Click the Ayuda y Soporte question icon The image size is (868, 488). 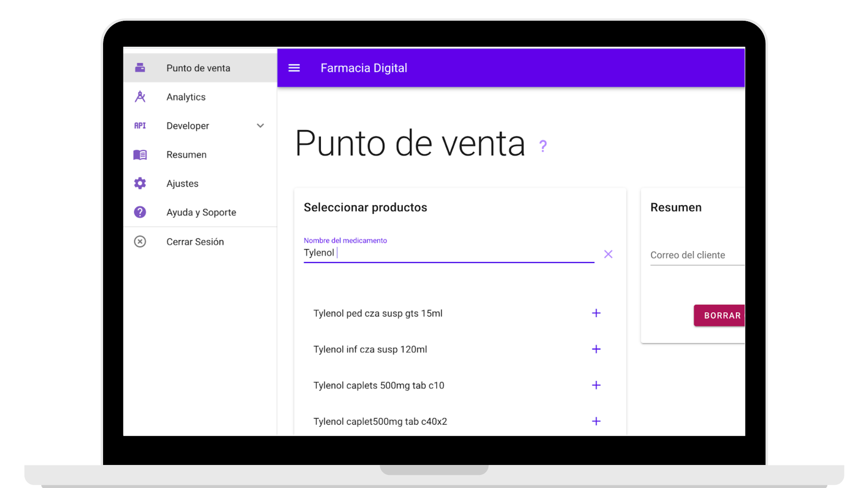click(x=140, y=212)
